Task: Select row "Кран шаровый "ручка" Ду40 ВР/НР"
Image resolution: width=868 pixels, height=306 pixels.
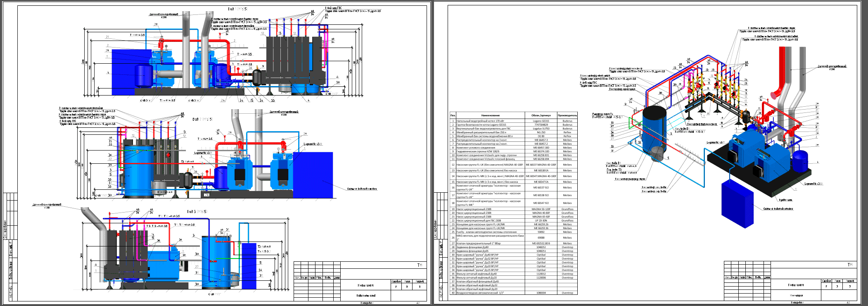Action: [514, 255]
